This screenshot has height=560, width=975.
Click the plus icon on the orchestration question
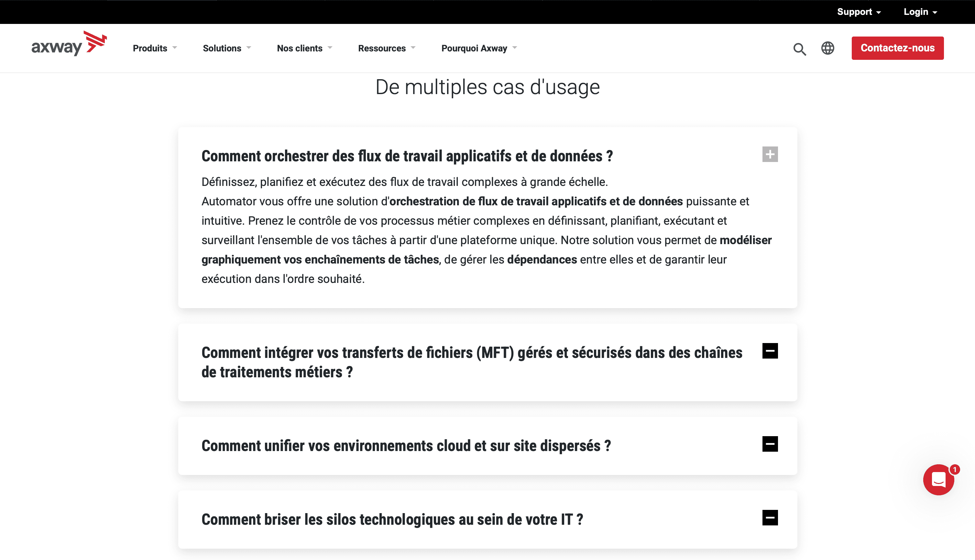click(770, 154)
